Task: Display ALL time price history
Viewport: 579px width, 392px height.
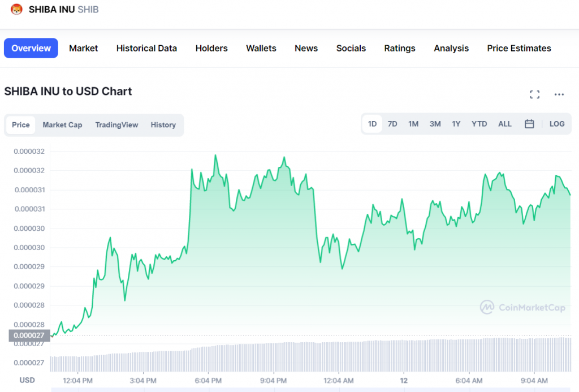Action: click(504, 124)
